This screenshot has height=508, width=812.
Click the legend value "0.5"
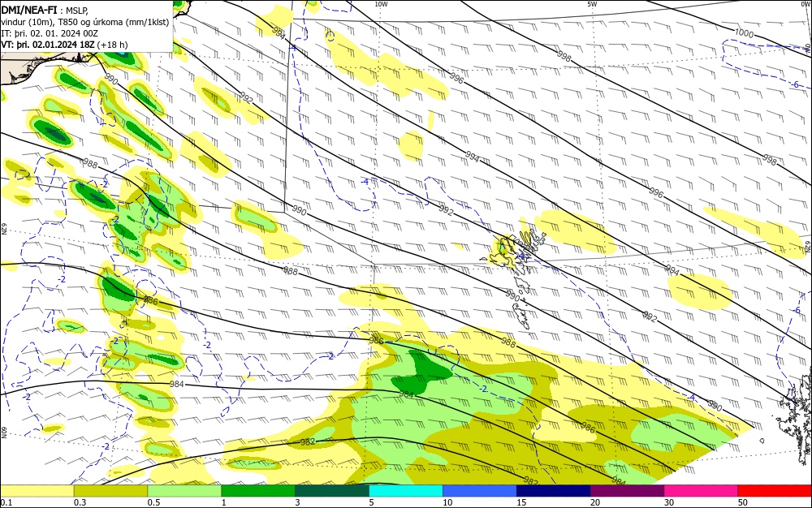click(x=153, y=502)
